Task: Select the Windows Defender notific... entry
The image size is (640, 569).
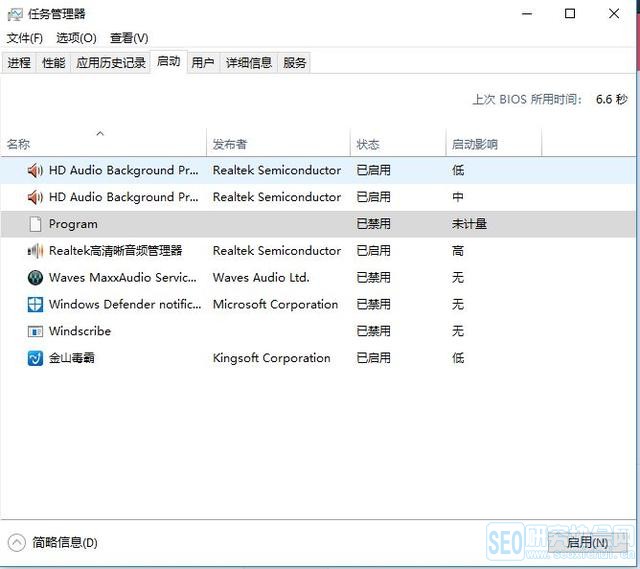Action: click(125, 305)
